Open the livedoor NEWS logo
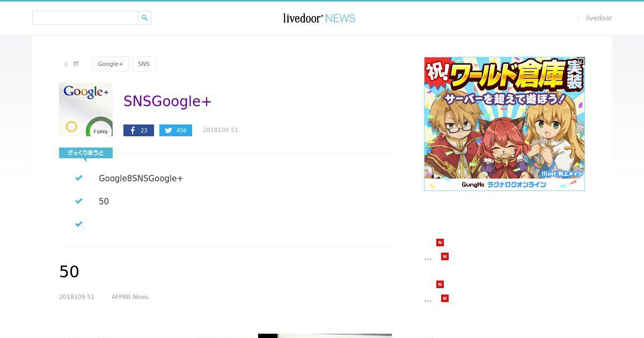This screenshot has height=338, width=644. 319,18
